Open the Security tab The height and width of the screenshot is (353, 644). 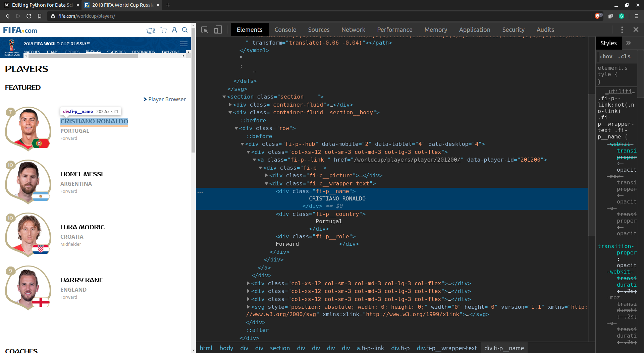tap(513, 30)
